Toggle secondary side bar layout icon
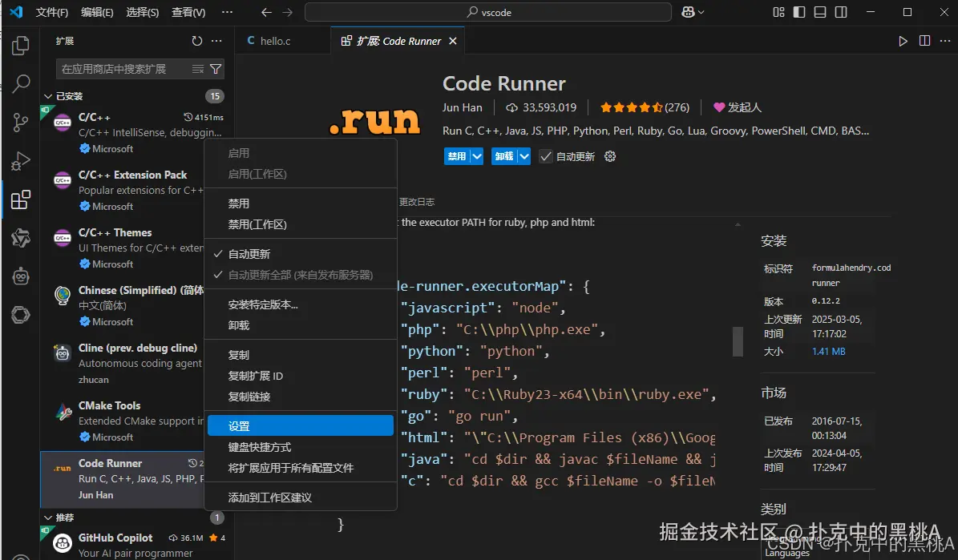The height and width of the screenshot is (560, 958). tap(841, 12)
